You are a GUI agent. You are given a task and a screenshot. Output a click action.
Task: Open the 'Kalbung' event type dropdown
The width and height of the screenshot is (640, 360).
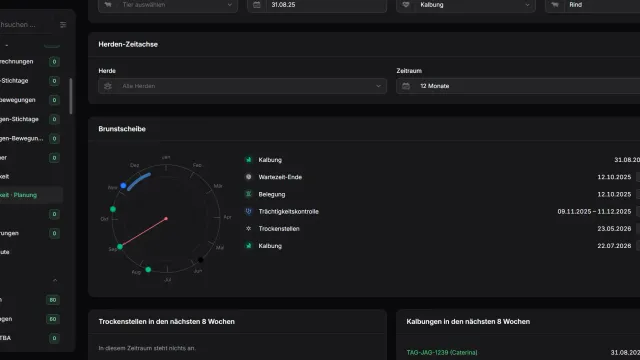pyautogui.click(x=466, y=5)
